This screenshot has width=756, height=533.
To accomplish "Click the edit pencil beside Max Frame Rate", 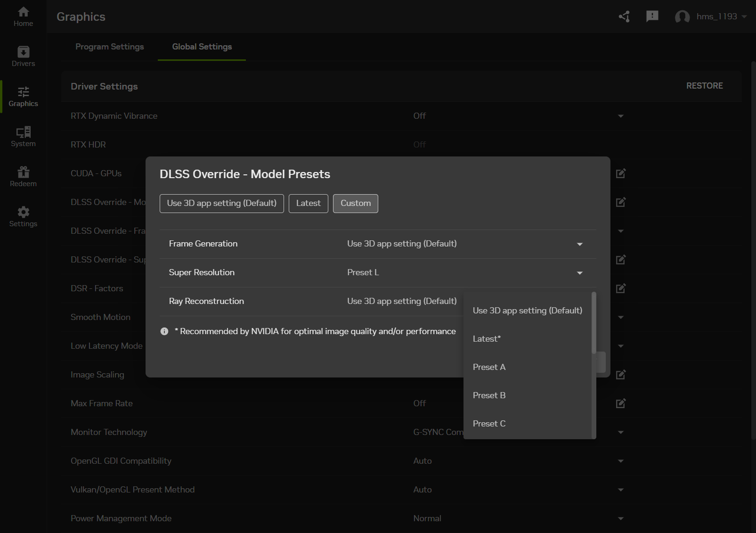I will (620, 403).
